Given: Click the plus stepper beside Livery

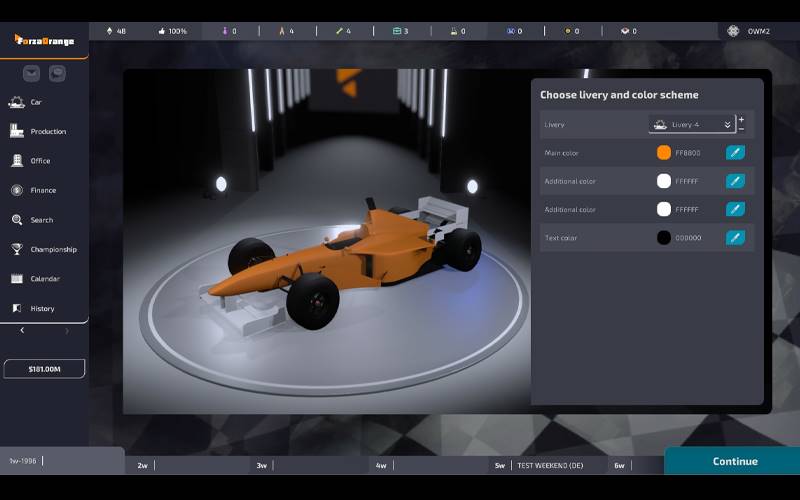Looking at the screenshot, I should coord(742,120).
